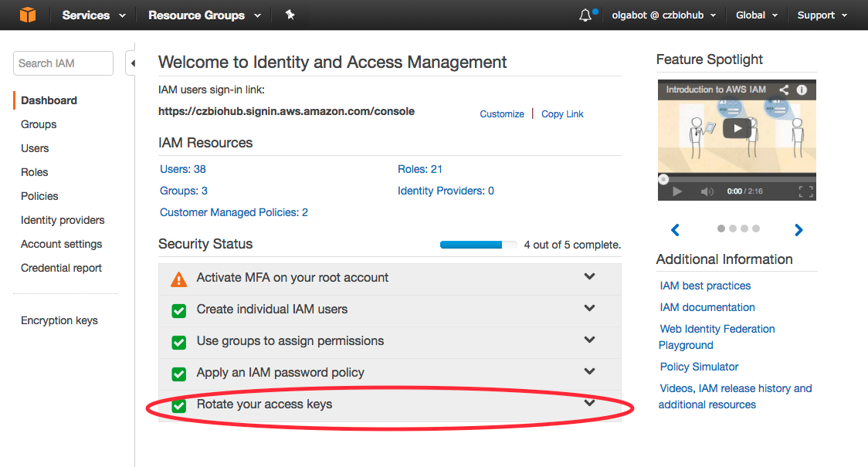
Task: Play the Introduction to AWS IAM video
Action: [737, 129]
